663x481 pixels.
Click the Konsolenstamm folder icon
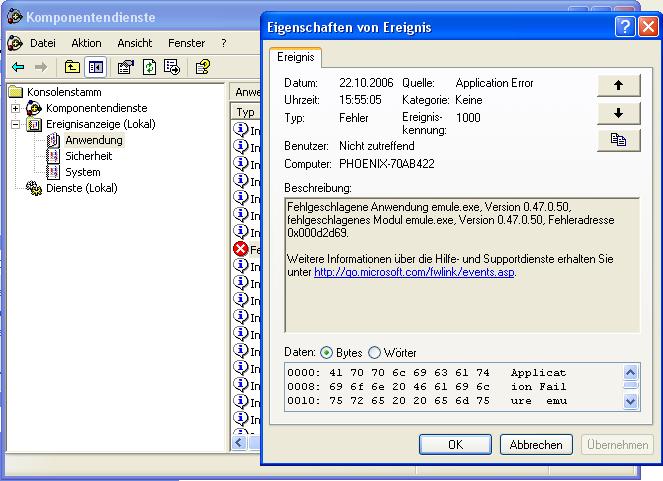point(16,92)
